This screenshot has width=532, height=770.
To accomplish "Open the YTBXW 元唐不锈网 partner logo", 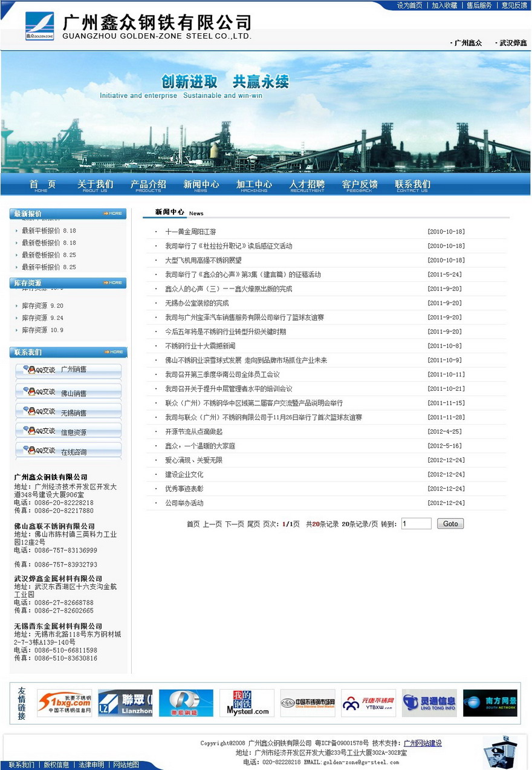I will (368, 703).
